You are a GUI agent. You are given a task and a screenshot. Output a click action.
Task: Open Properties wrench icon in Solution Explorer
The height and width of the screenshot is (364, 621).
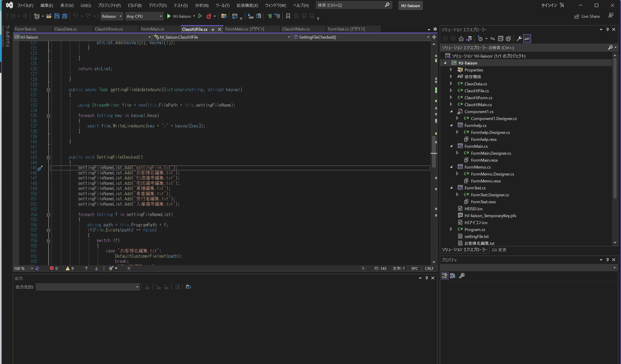(x=519, y=39)
